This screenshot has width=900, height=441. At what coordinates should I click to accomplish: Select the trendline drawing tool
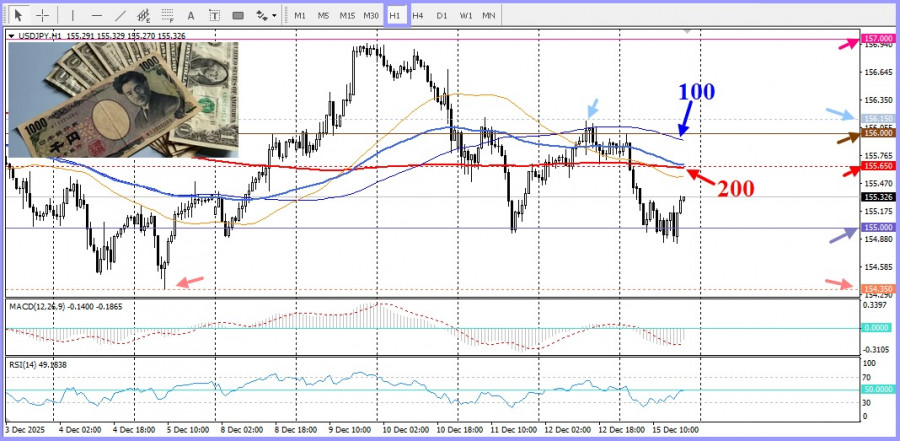click(x=120, y=15)
